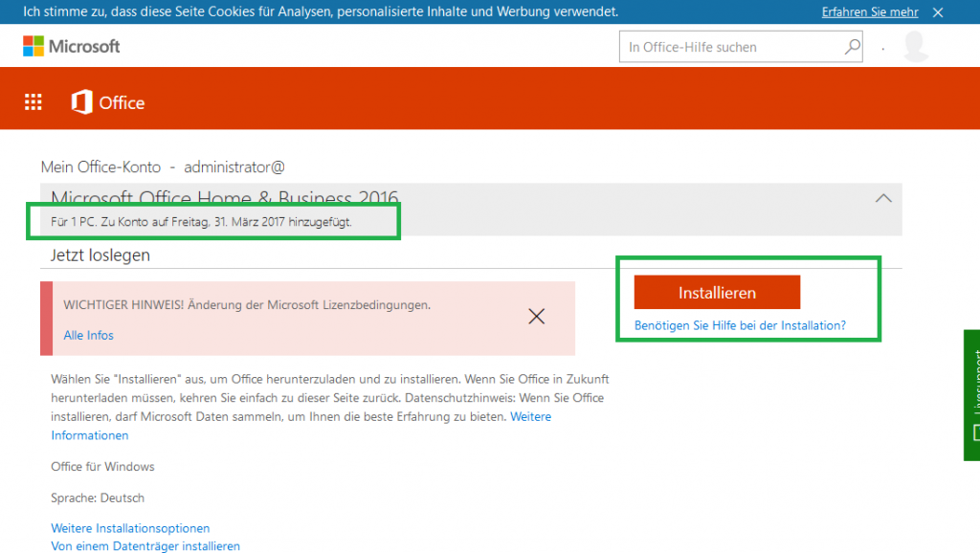Open Alle Infos in the notice box

tap(88, 335)
